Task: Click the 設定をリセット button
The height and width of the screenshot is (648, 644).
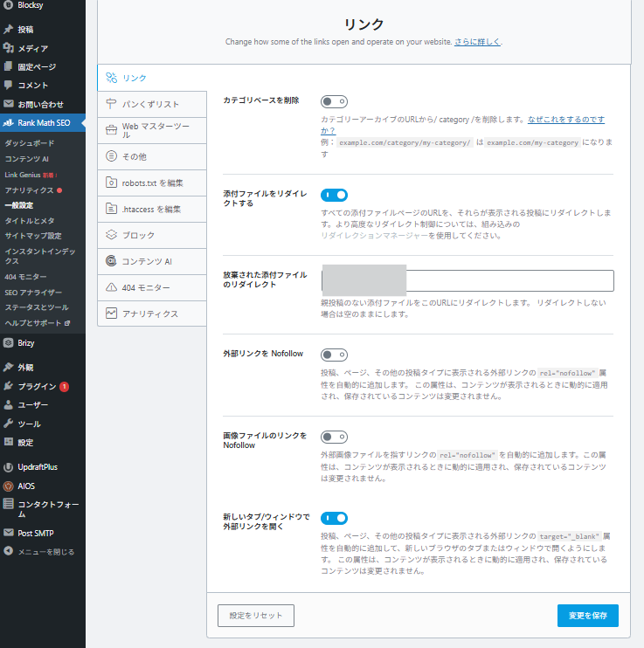Action: pyautogui.click(x=256, y=616)
